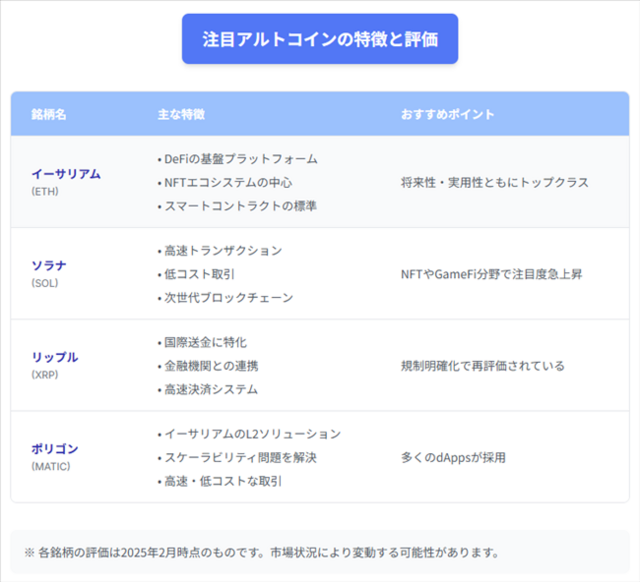Click 規制明確化で再評価されている text

pyautogui.click(x=483, y=366)
